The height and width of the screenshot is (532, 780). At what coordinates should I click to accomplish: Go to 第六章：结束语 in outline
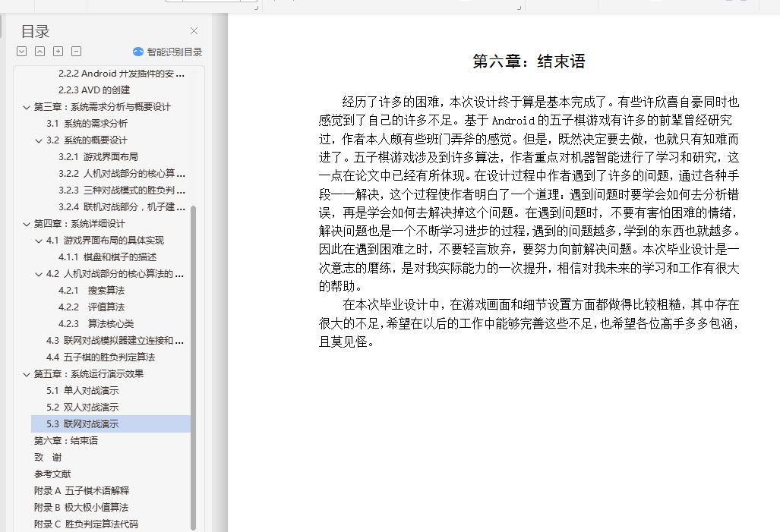click(65, 440)
